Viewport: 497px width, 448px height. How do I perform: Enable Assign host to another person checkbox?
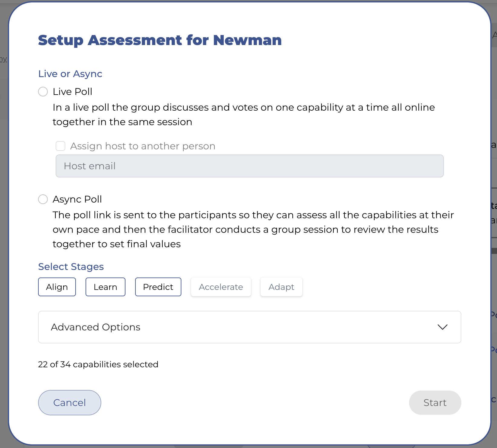[x=60, y=146]
